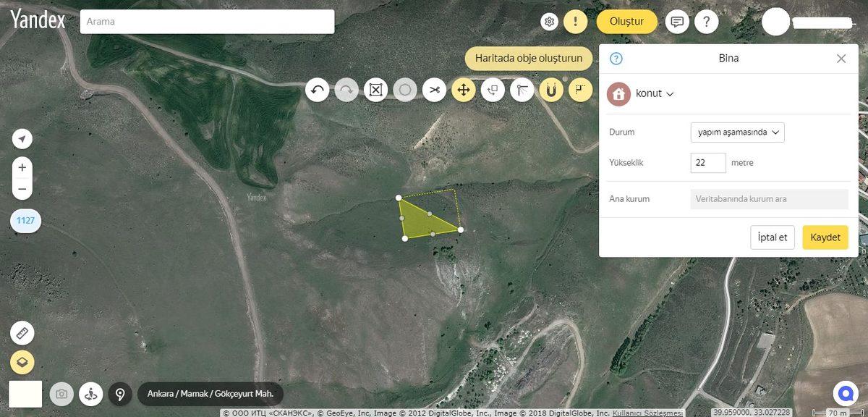Viewport: 868px width, 417px height.
Task: Toggle the right-angle drawing mode
Action: point(579,90)
